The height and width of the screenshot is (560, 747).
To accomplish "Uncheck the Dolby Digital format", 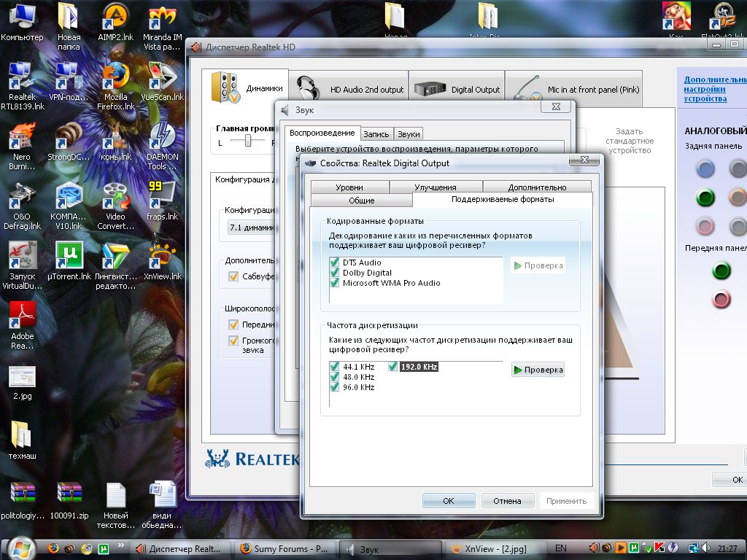I will coord(335,273).
